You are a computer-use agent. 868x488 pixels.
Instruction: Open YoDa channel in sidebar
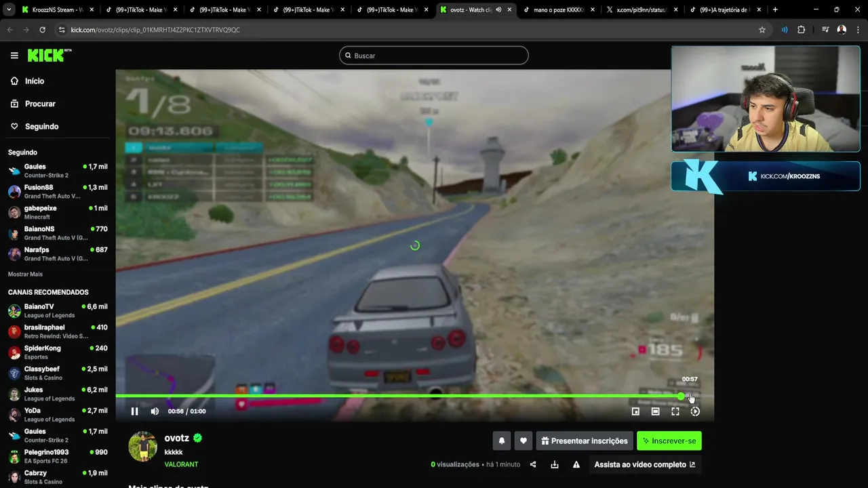[58, 415]
